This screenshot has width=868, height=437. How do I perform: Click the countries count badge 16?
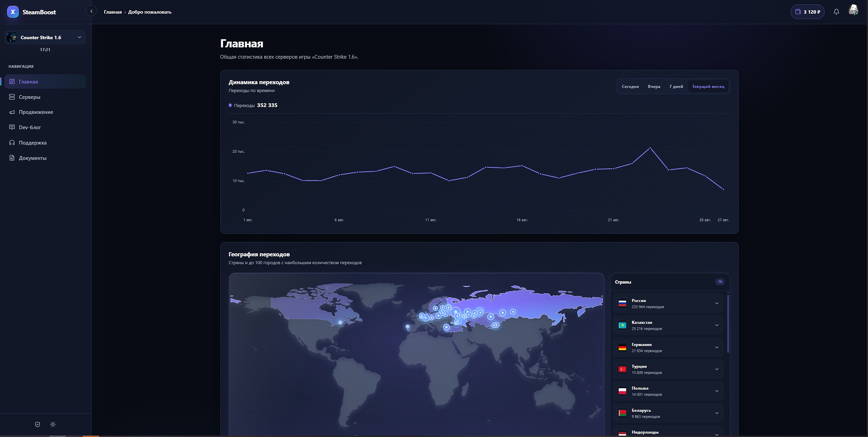tap(720, 282)
